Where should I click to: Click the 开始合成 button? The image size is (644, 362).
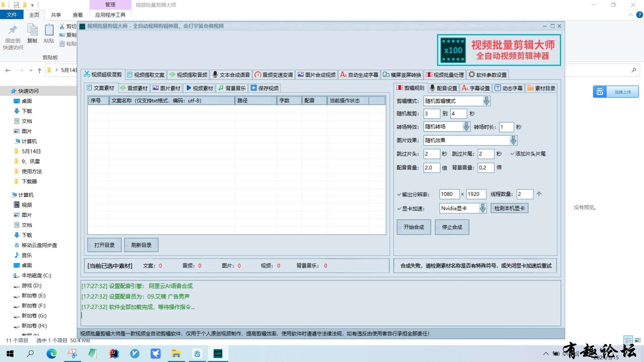pos(414,227)
